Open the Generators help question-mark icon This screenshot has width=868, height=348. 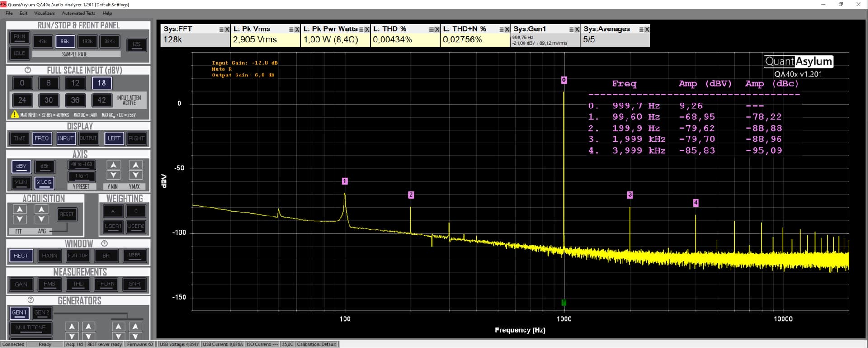coord(31,300)
